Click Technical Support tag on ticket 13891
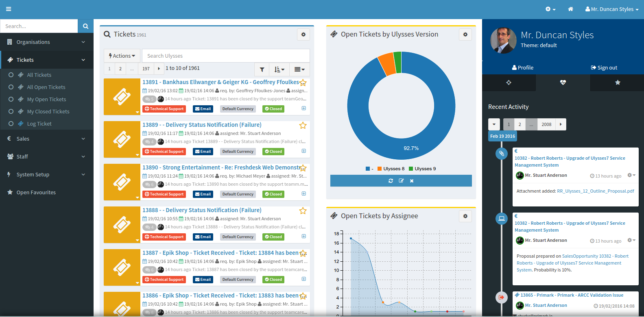Image resolution: width=644 pixels, height=317 pixels. (164, 109)
